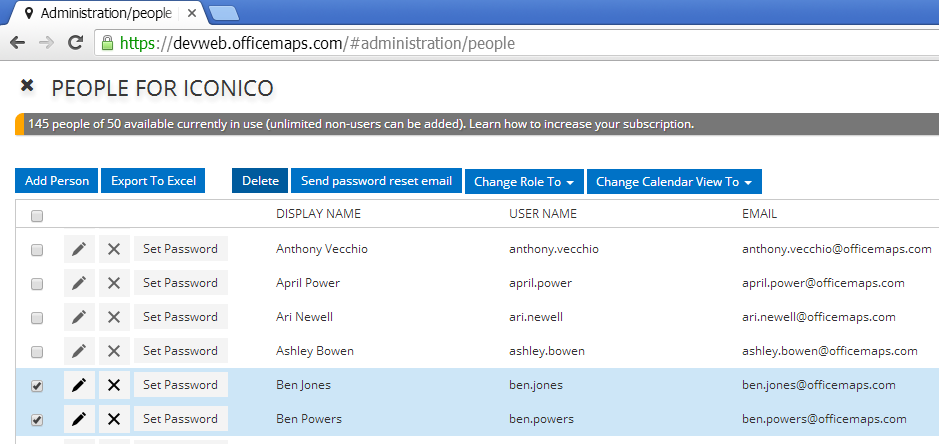Remove Ashley Bowen using the X icon

114,351
